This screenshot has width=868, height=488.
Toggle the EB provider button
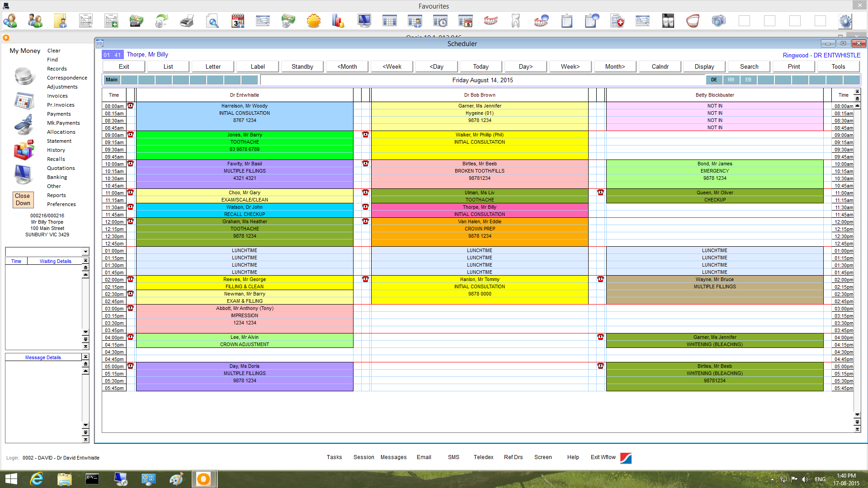click(x=748, y=80)
